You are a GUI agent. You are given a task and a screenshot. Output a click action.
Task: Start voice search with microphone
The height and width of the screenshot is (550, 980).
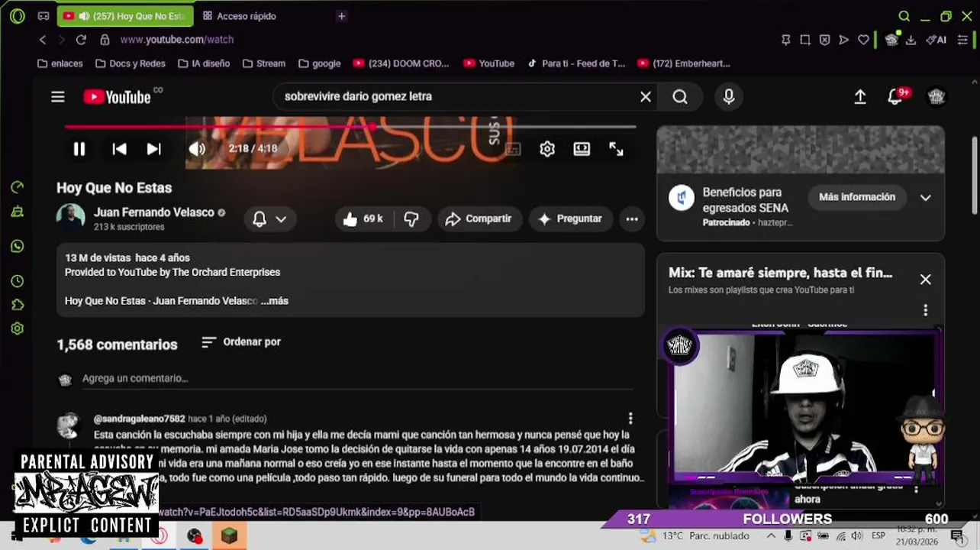(729, 96)
